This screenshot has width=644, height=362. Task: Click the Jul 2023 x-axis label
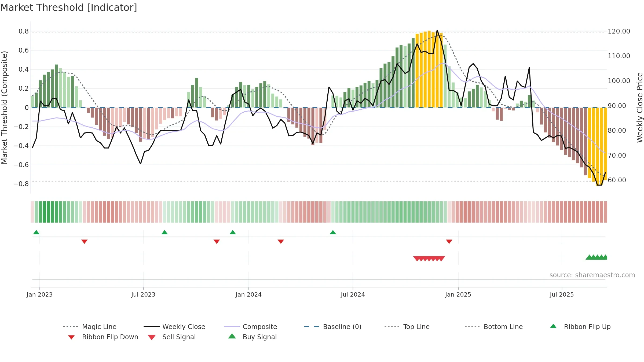click(x=143, y=295)
